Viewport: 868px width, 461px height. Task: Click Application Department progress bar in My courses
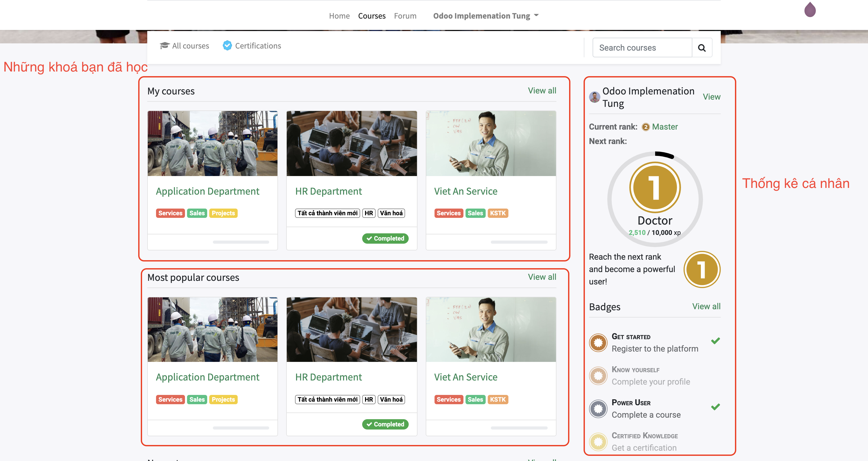(x=241, y=242)
